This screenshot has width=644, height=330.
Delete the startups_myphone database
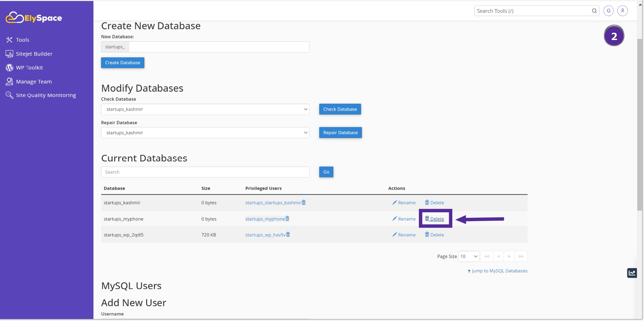435,219
